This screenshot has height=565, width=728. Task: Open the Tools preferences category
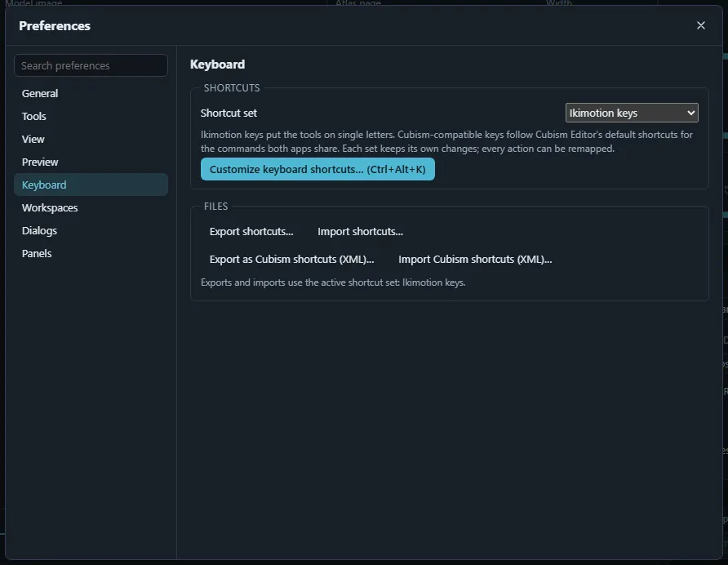91,116
